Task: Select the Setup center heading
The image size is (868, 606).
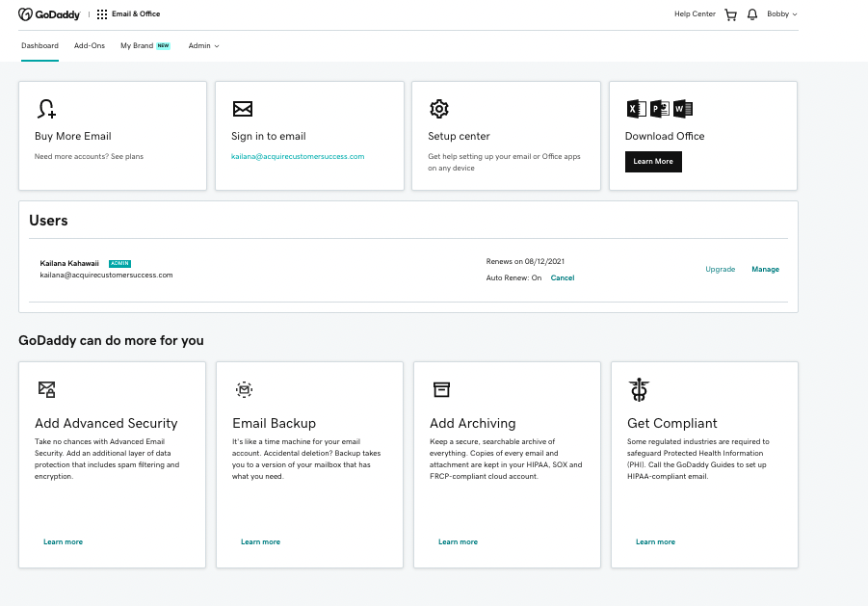Action: (459, 136)
